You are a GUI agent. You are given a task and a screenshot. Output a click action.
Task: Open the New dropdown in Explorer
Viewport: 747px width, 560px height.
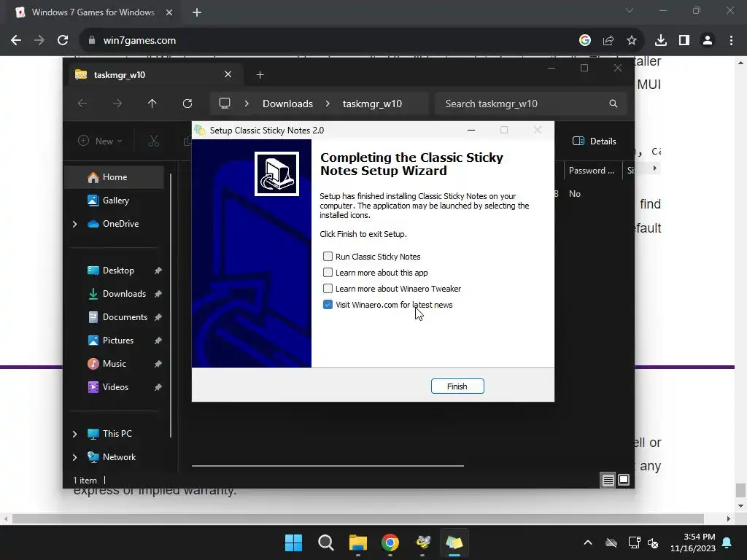101,141
